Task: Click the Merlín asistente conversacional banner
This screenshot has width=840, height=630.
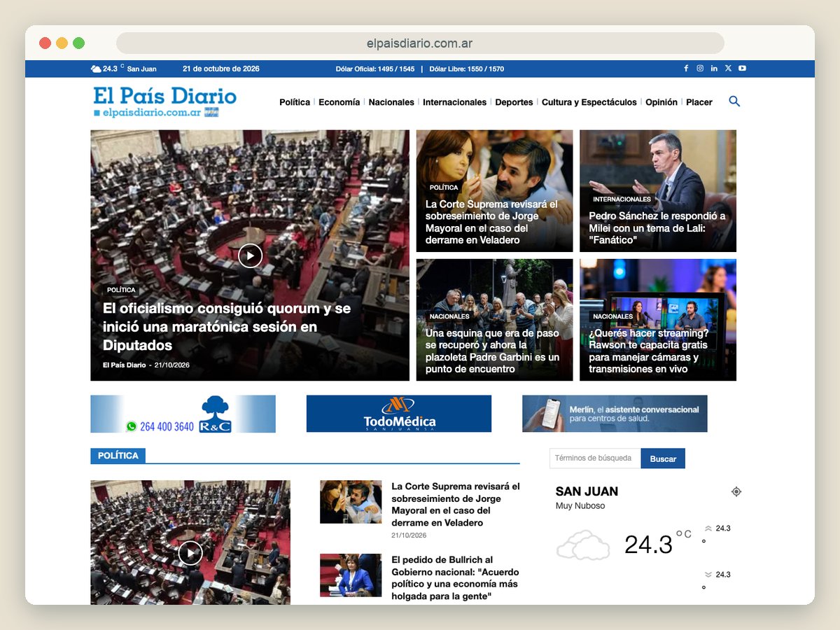Action: 615,414
